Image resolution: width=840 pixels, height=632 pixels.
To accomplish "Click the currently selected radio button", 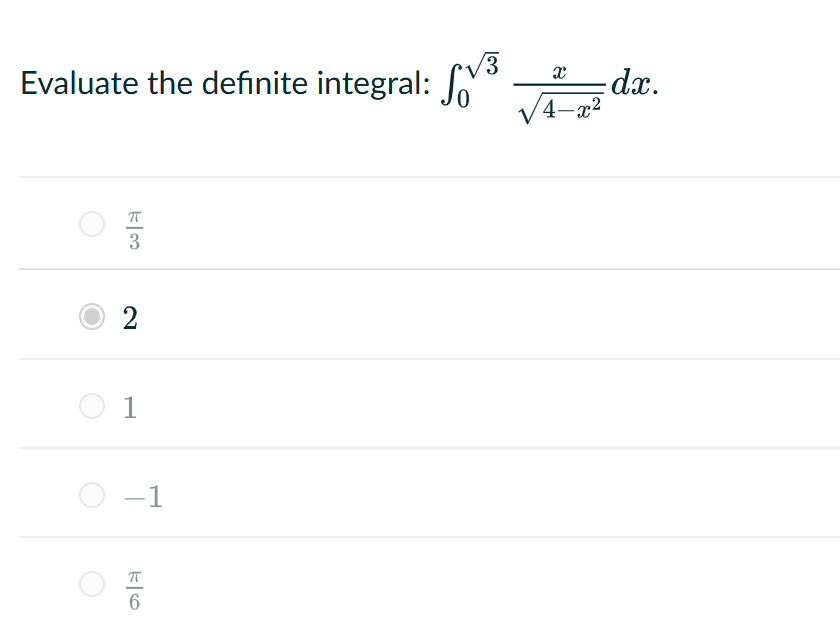I will [91, 316].
